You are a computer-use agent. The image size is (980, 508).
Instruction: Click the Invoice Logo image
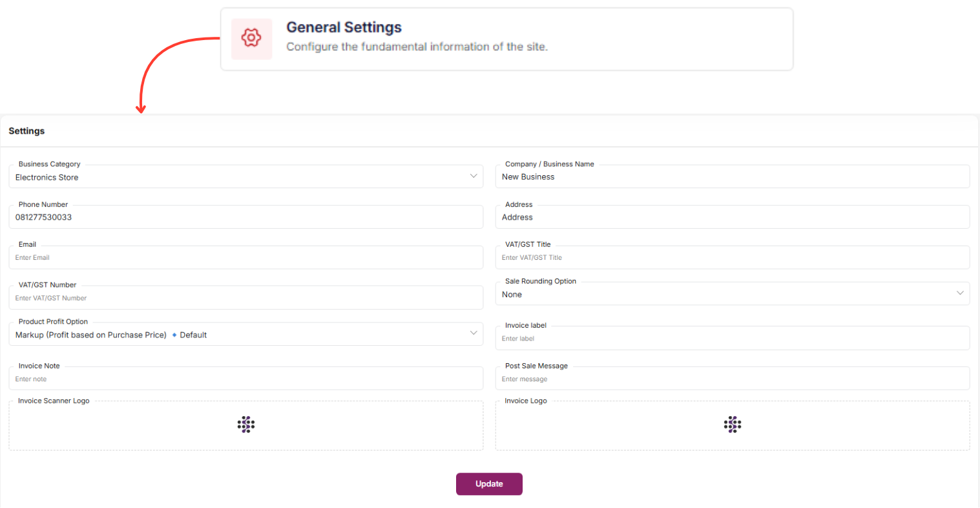[733, 425]
